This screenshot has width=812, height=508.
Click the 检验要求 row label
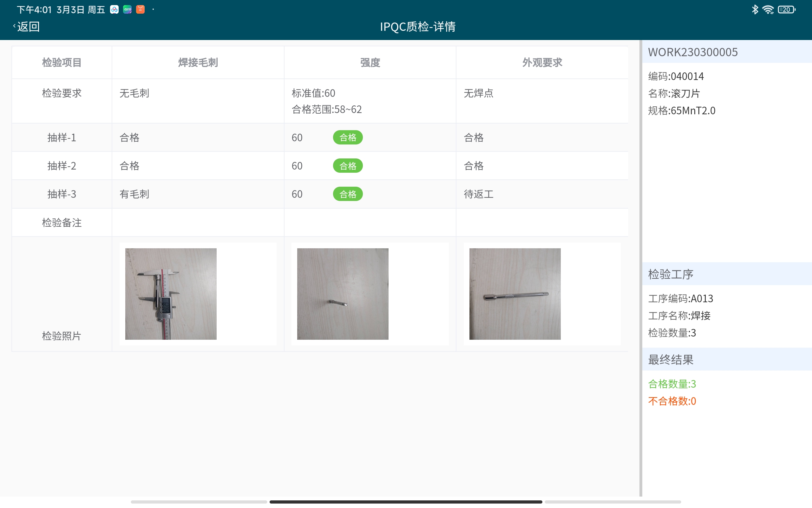point(62,93)
